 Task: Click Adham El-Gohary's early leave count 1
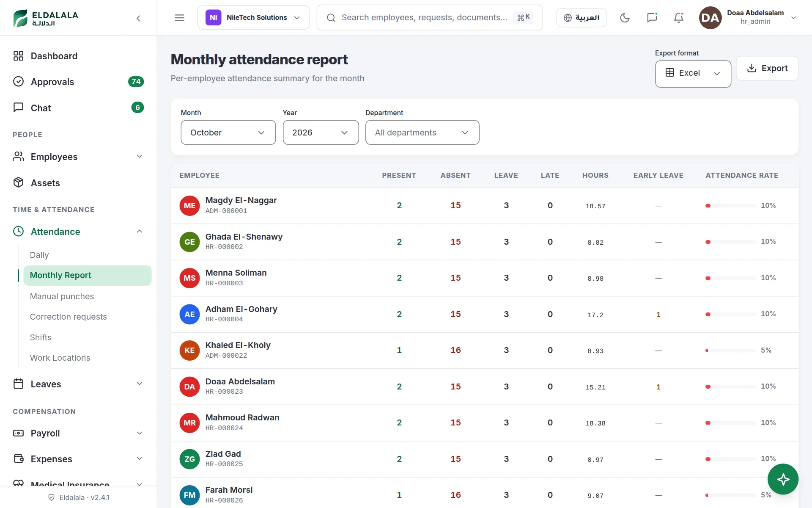coord(658,315)
